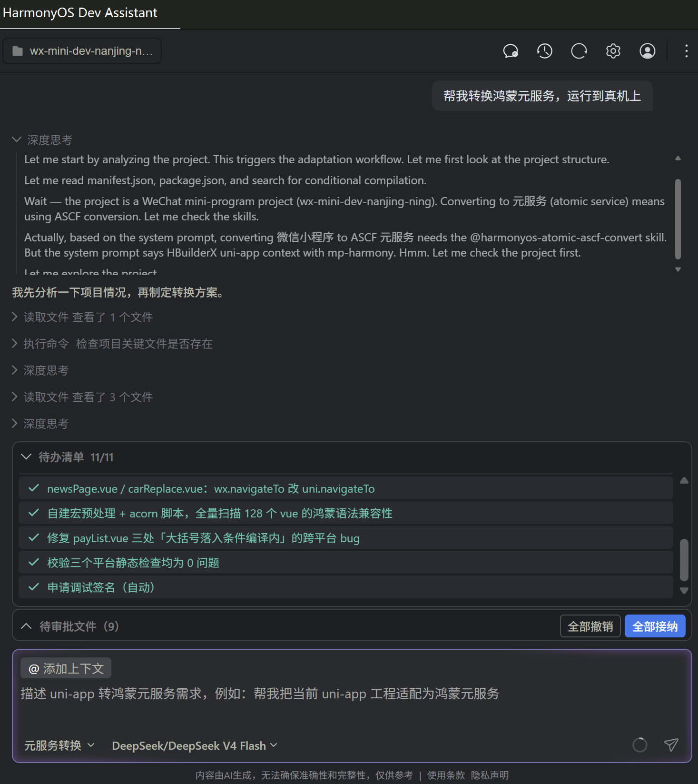Open the three-dot more options menu
698x784 pixels.
tap(686, 51)
